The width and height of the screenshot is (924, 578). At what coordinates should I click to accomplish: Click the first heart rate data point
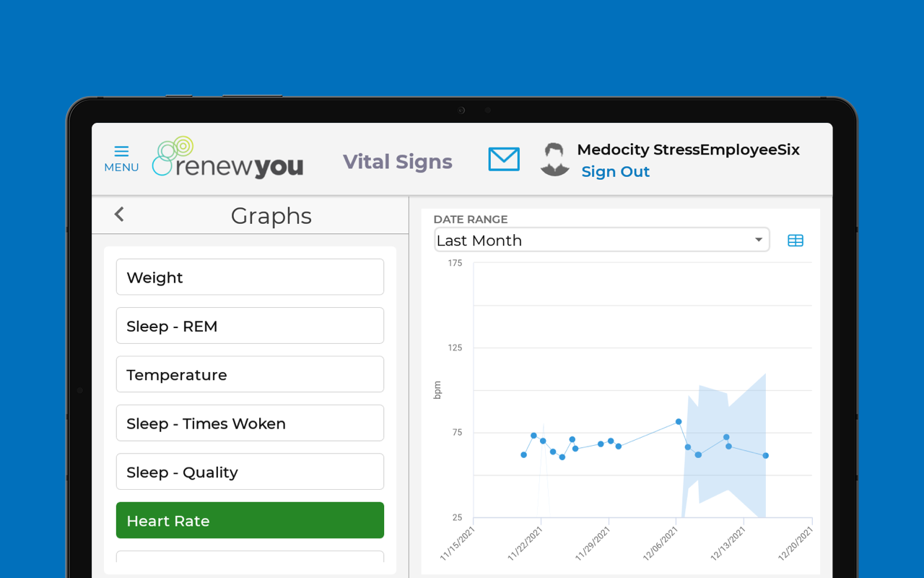coord(524,455)
